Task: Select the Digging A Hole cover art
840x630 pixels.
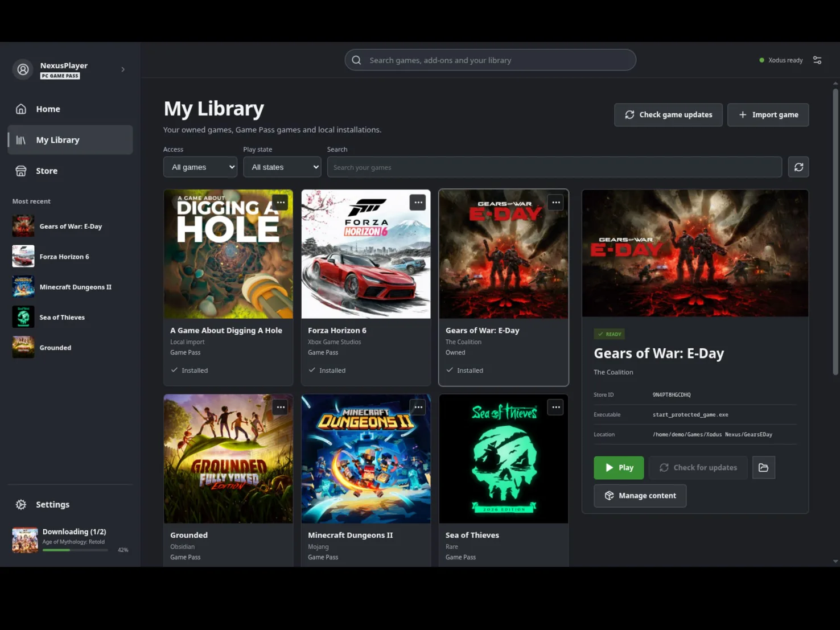Action: (228, 254)
